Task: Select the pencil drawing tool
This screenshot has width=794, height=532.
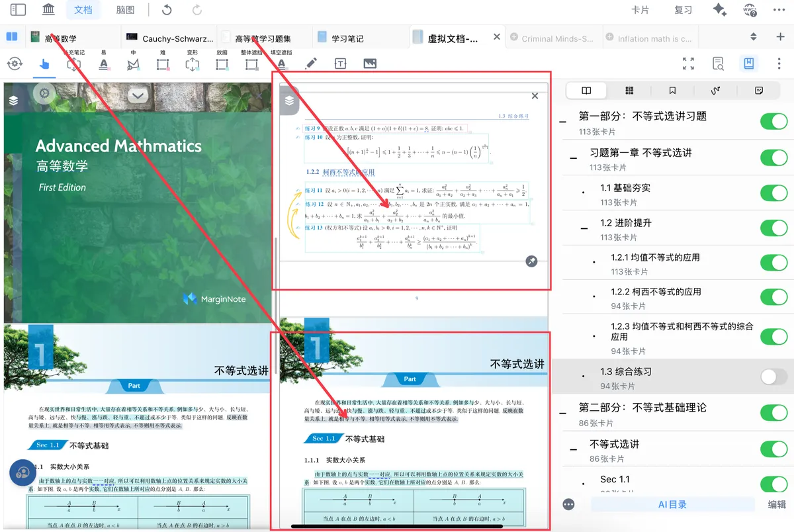Action: point(310,64)
